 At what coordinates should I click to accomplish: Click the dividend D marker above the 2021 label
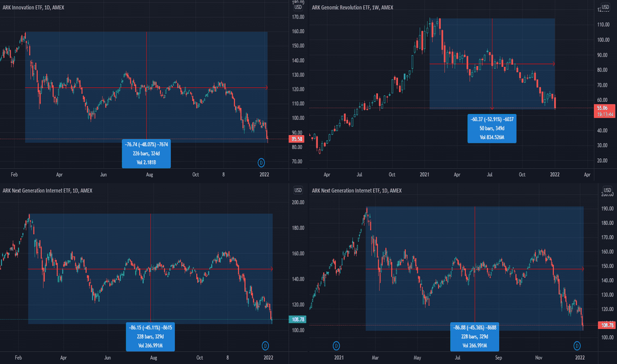[336, 346]
